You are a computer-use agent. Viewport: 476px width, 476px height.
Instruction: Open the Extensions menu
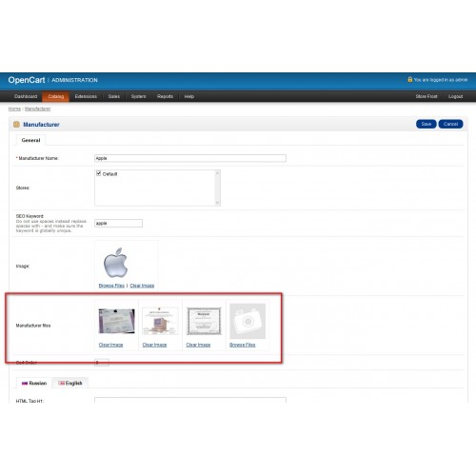[86, 96]
